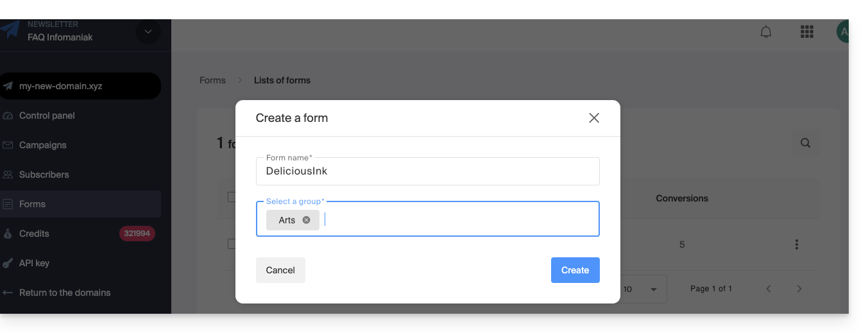
Task: Go to Subscribers in the sidebar
Action: (44, 175)
